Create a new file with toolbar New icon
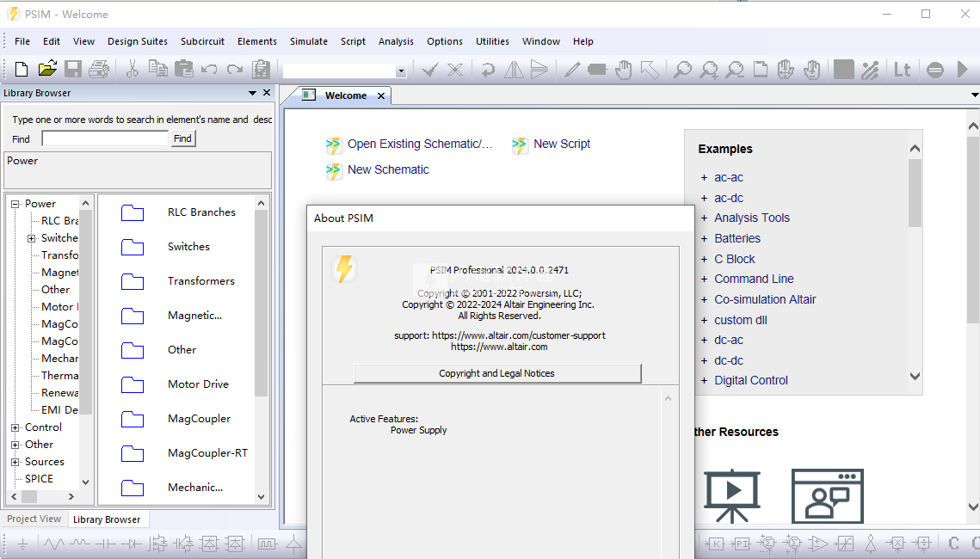Viewport: 980px width, 559px height. 22,70
